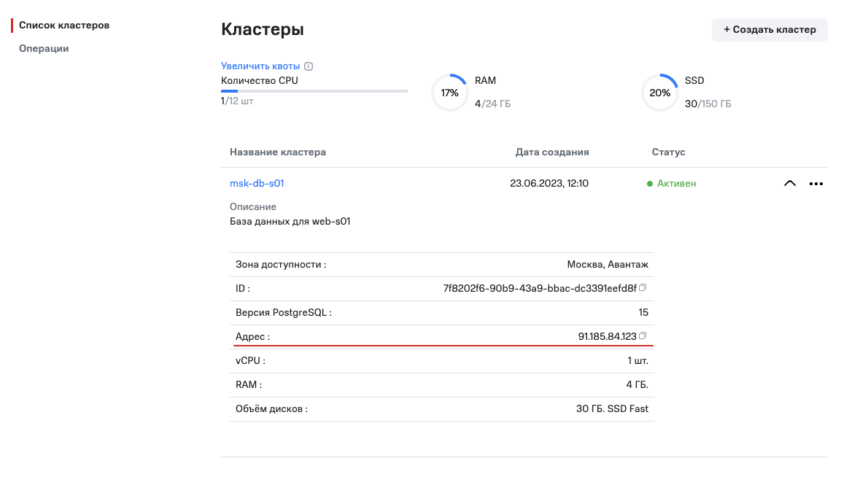Click the Дата создания column header
Viewport: 868px width, 485px height.
coord(551,152)
